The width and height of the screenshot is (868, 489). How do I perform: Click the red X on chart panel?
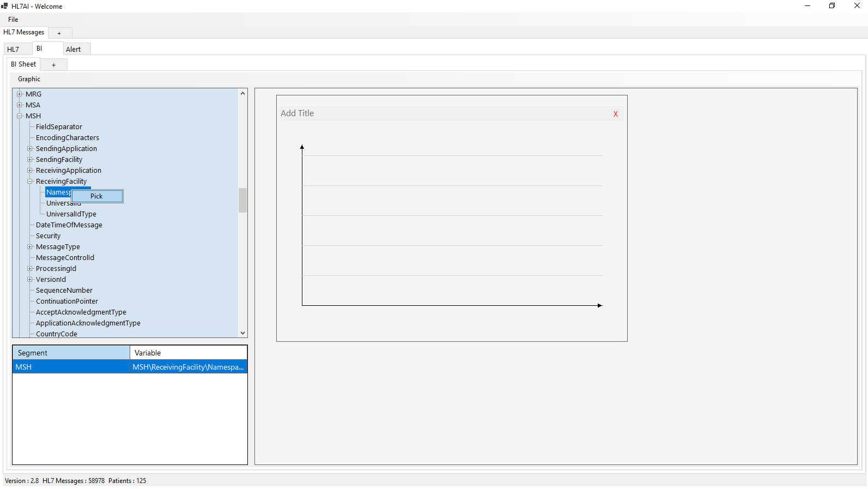[615, 114]
